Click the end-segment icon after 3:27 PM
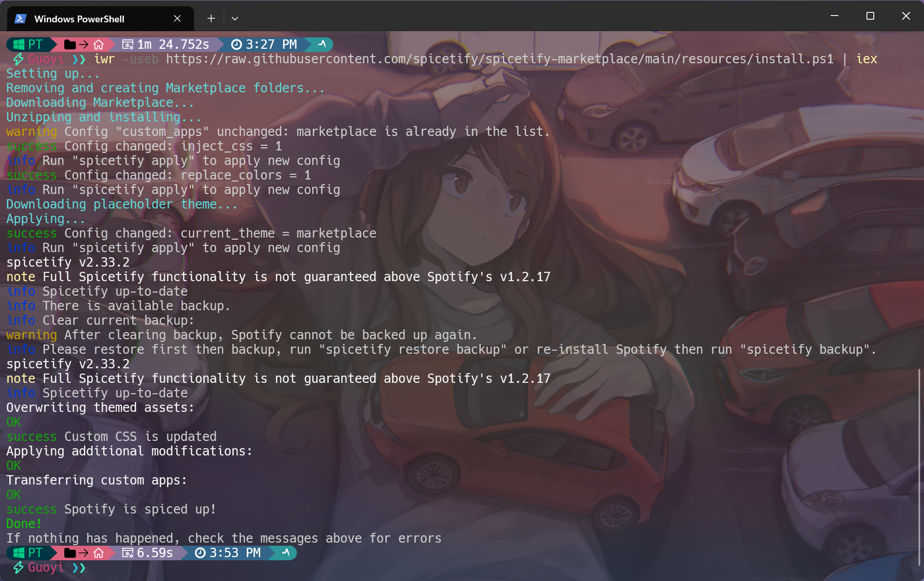The image size is (924, 581). click(322, 45)
